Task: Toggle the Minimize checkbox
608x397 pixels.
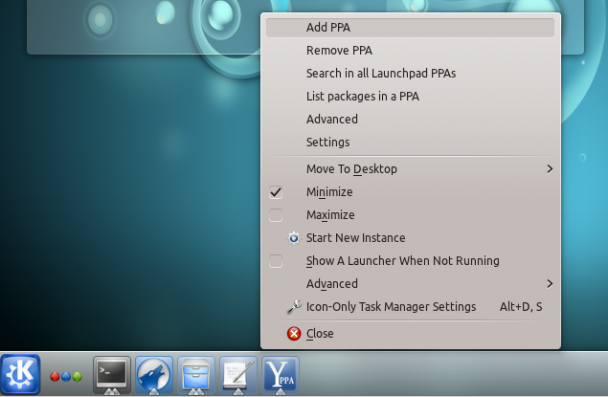Action: pyautogui.click(x=276, y=192)
